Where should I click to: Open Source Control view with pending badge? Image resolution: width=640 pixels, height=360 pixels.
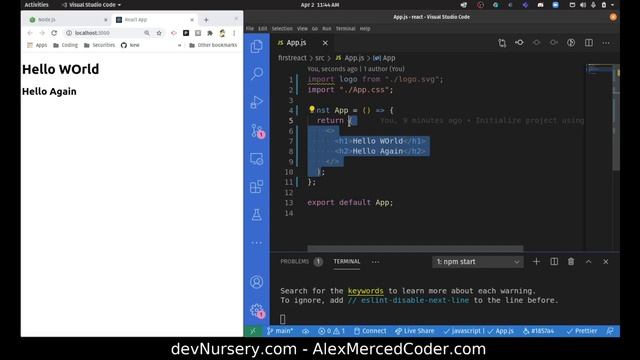(257, 131)
